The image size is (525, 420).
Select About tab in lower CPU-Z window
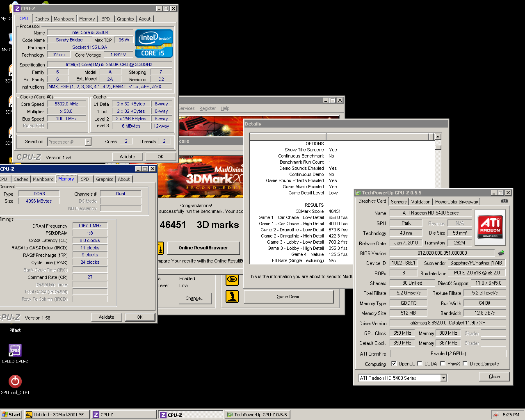point(123,179)
